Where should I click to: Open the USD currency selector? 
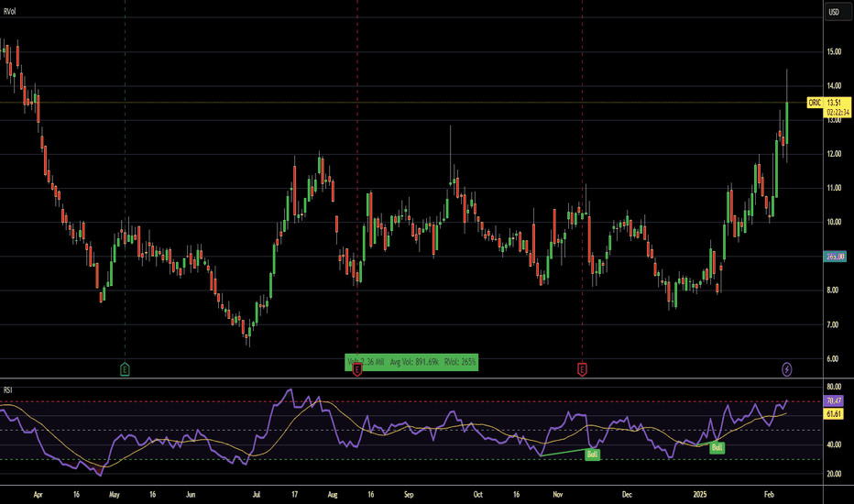[837, 11]
